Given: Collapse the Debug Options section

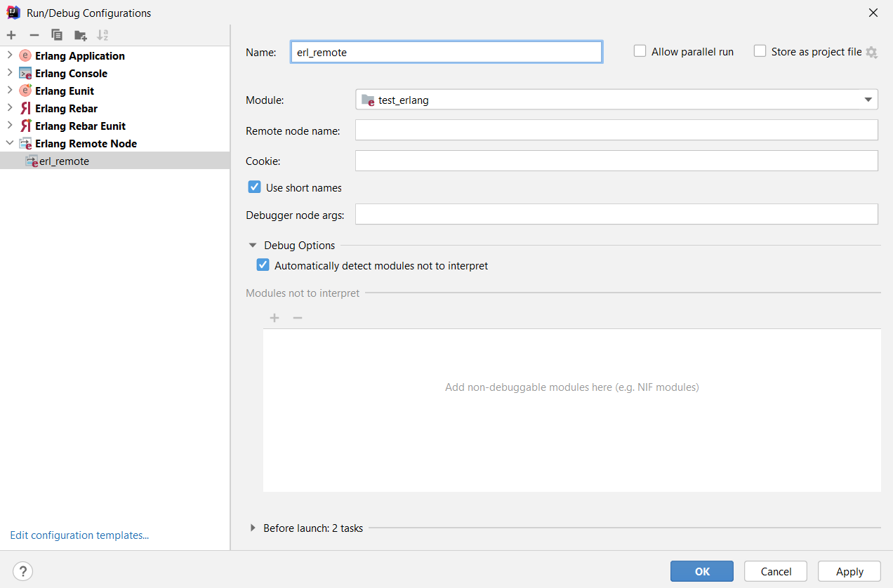Looking at the screenshot, I should (253, 246).
